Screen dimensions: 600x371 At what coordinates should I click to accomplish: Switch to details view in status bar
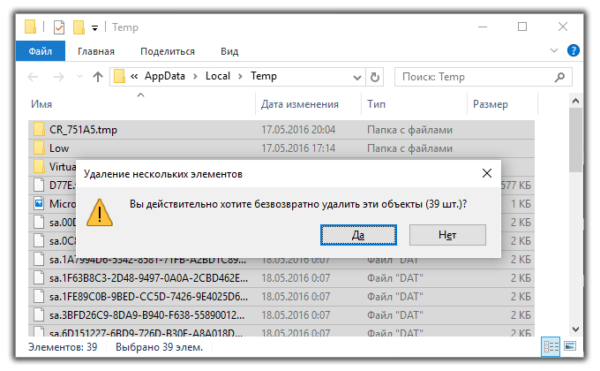[x=551, y=347]
